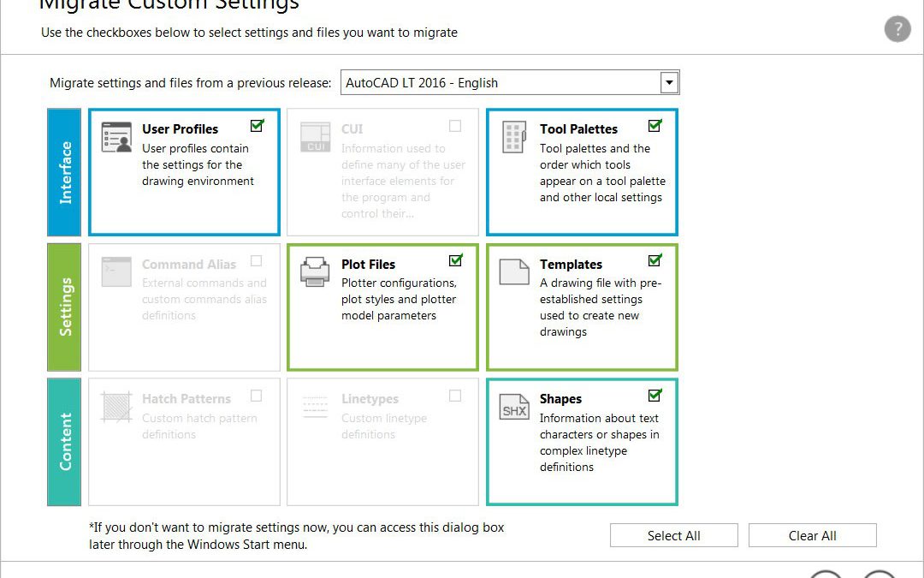
Task: Click the Settings category tab
Action: [64, 307]
